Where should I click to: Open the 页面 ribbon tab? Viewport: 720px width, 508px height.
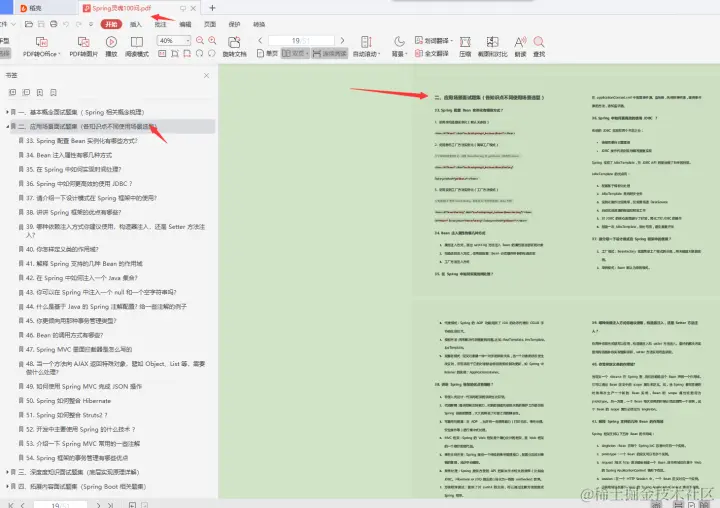(x=210, y=24)
